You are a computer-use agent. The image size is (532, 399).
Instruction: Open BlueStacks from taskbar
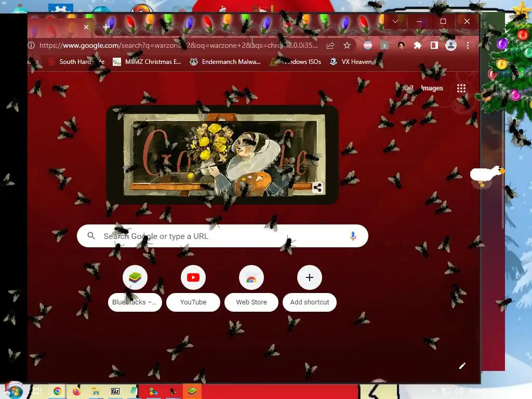[x=192, y=392]
